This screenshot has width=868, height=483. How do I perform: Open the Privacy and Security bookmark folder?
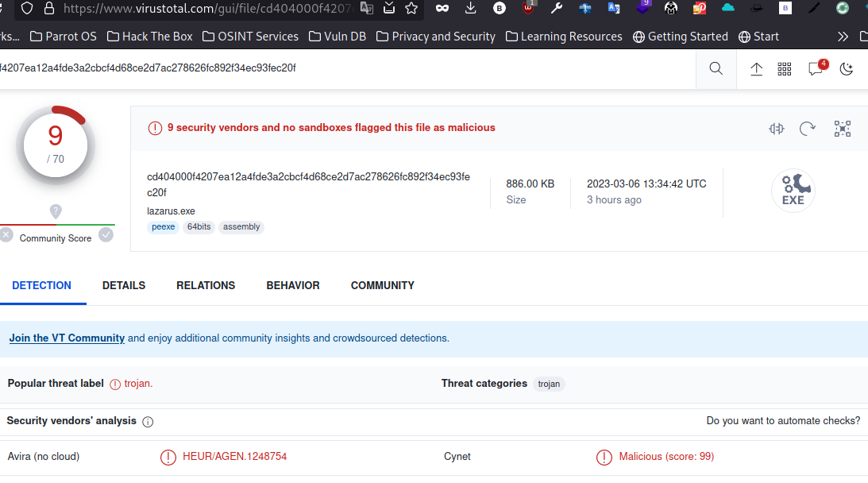tap(436, 37)
